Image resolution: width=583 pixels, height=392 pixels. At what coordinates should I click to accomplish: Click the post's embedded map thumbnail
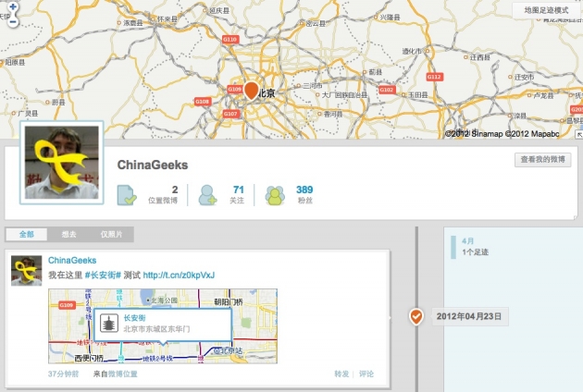coord(163,325)
